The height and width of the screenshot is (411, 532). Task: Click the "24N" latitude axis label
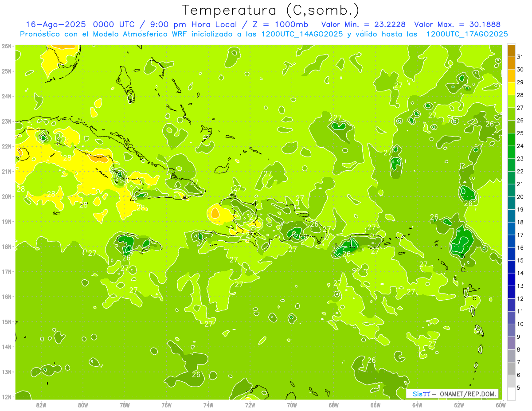click(7, 96)
